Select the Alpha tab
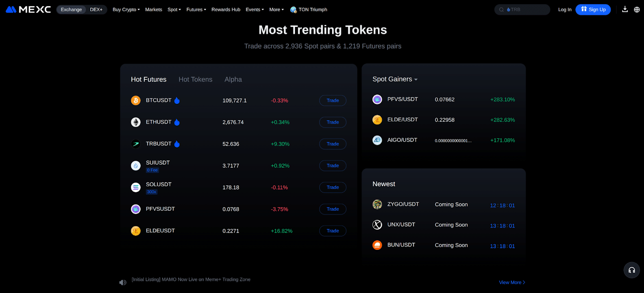This screenshot has width=644, height=293. [x=233, y=79]
